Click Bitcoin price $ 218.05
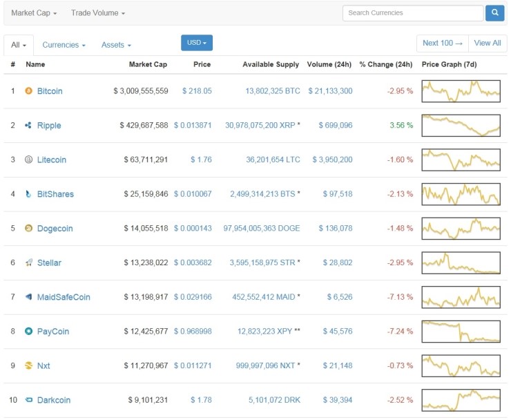Image resolution: width=511 pixels, height=420 pixels. [197, 91]
